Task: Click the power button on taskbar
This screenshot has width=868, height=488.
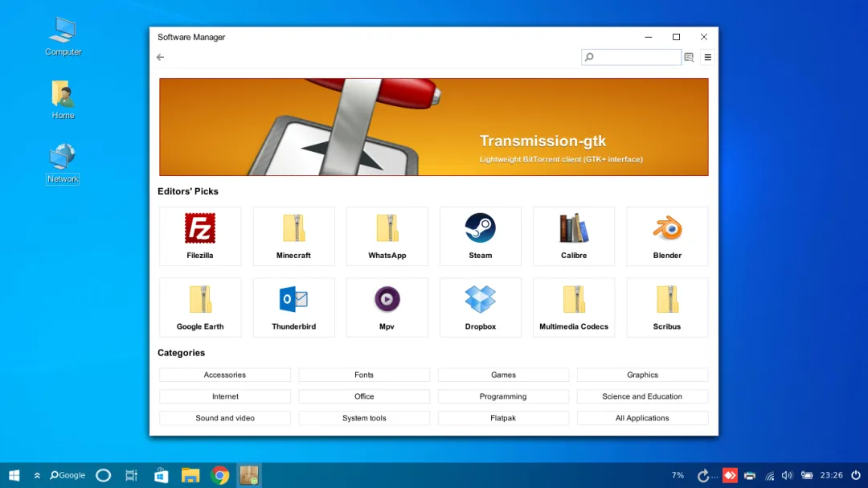Action: click(856, 475)
